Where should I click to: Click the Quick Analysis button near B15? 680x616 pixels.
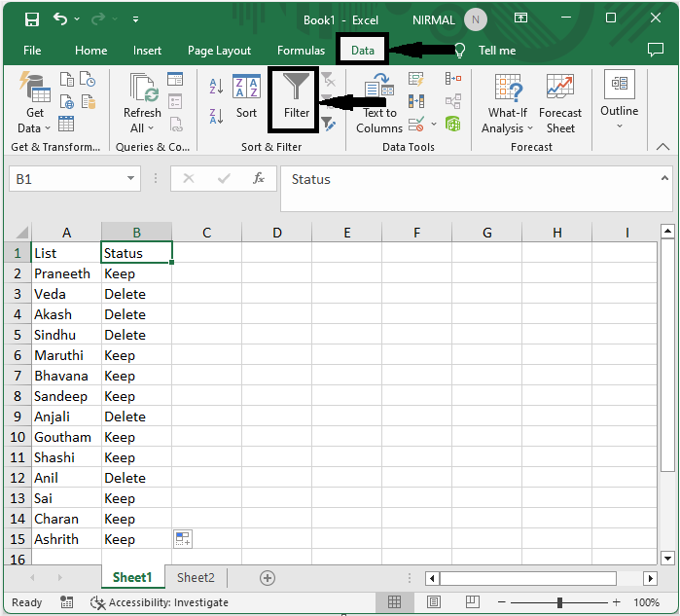183,539
